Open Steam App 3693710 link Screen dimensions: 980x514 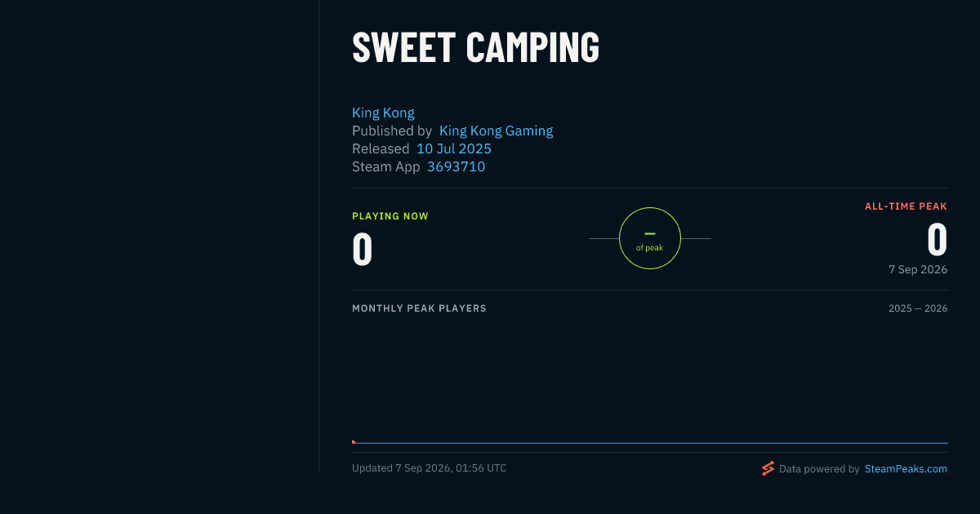point(456,166)
